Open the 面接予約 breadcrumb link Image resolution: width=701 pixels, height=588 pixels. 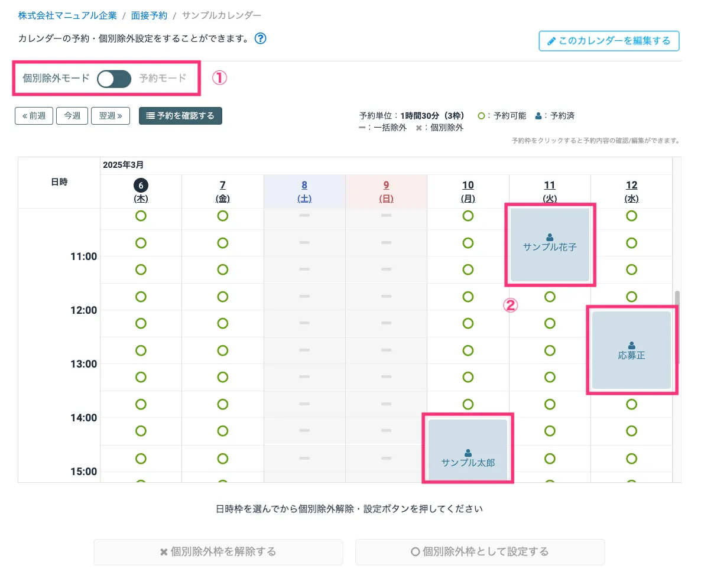coord(149,15)
